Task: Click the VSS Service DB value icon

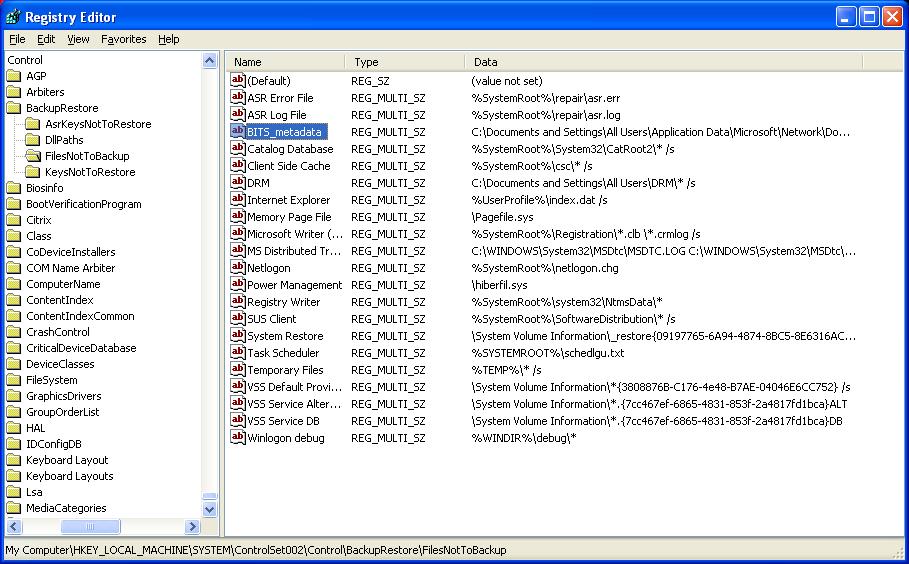Action: 238,420
